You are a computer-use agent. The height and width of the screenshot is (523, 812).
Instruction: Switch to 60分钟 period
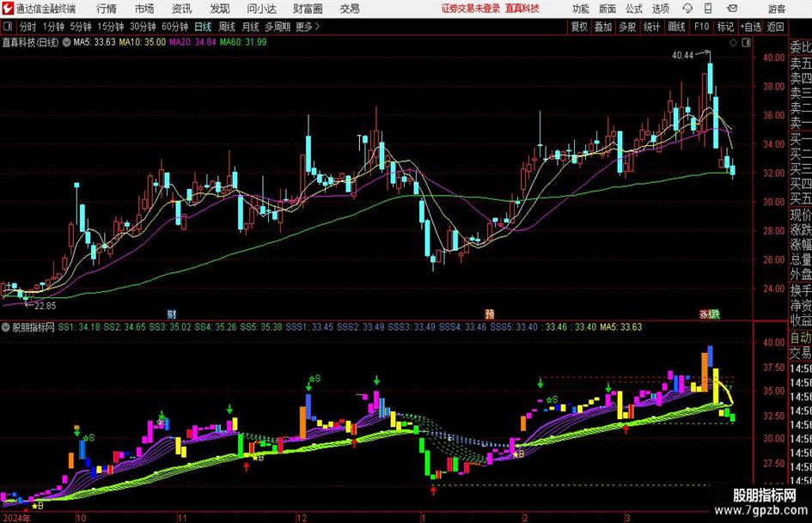pos(175,27)
